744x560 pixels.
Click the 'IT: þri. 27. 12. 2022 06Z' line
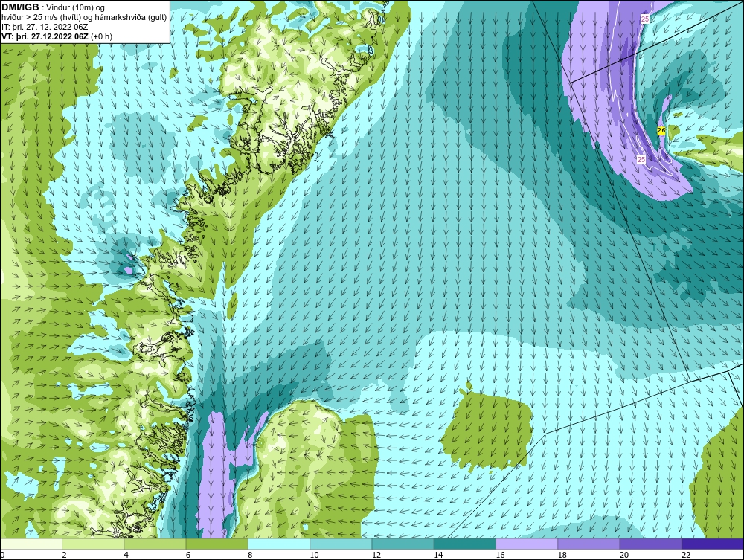coord(45,27)
